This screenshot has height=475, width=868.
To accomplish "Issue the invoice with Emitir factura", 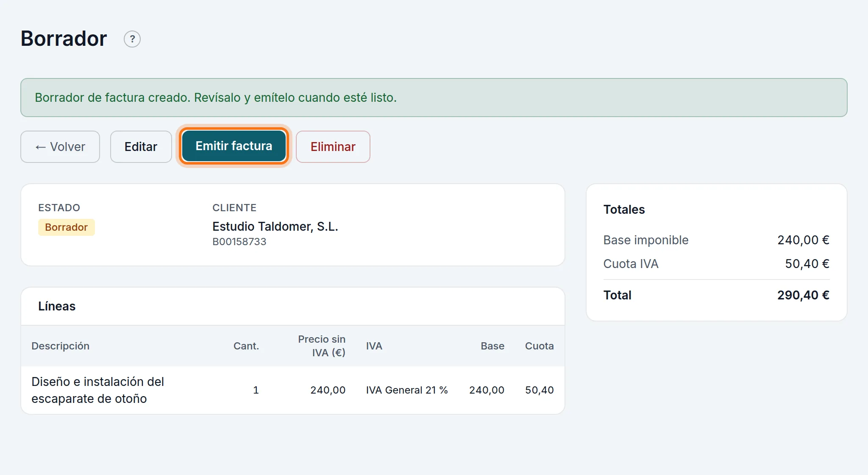I will pyautogui.click(x=234, y=146).
